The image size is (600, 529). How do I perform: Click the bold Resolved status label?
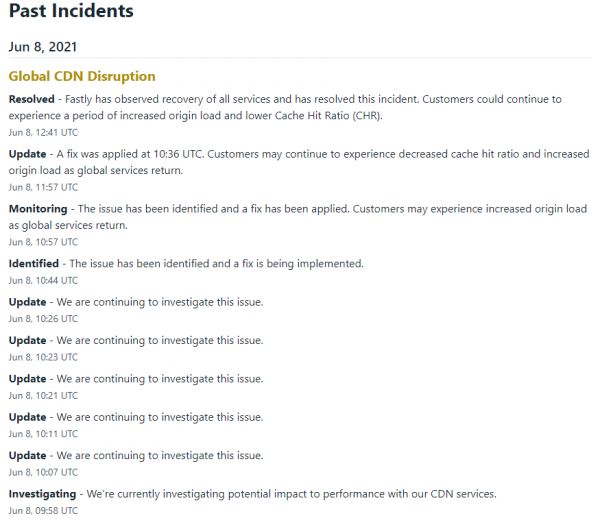(x=32, y=100)
